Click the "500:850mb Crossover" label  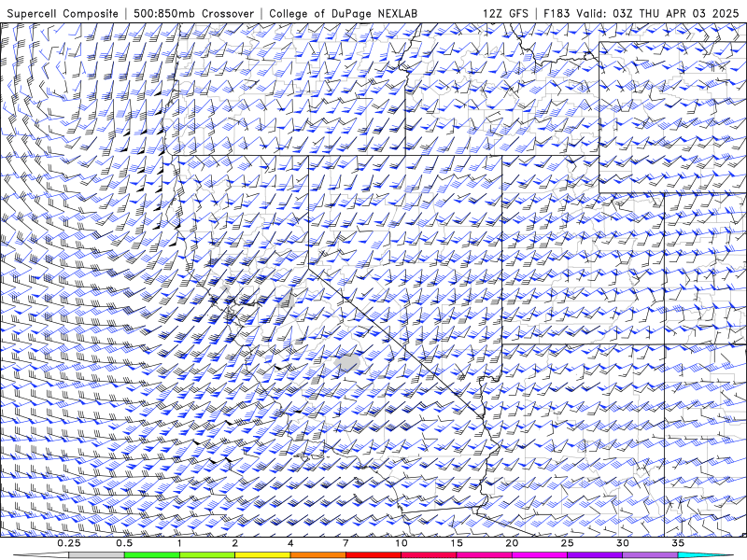click(194, 13)
